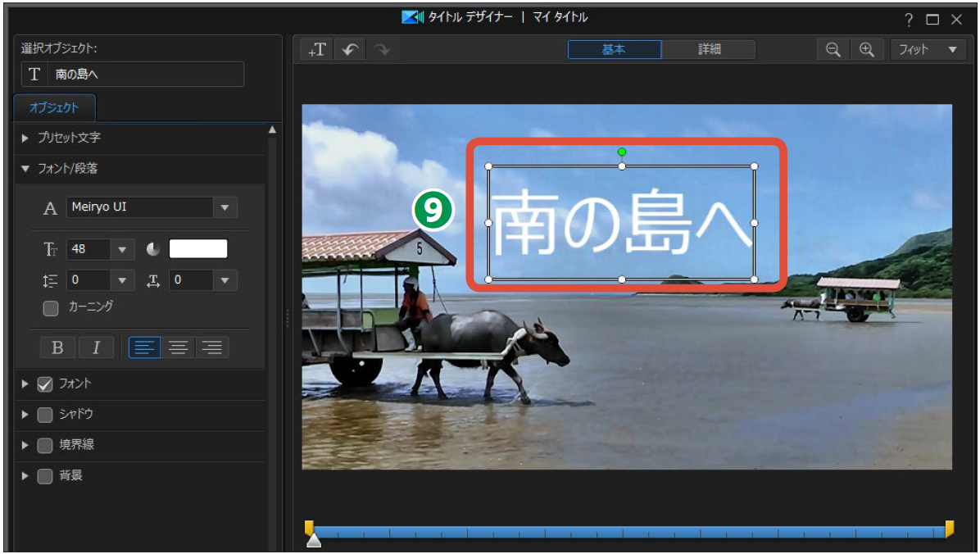Uncheck the フォント checkbox

[x=46, y=384]
